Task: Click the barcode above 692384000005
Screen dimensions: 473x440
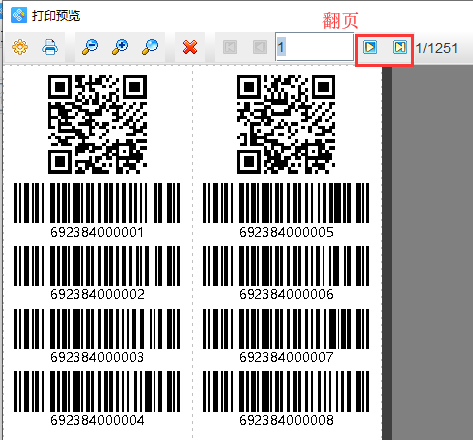Action: (x=286, y=203)
